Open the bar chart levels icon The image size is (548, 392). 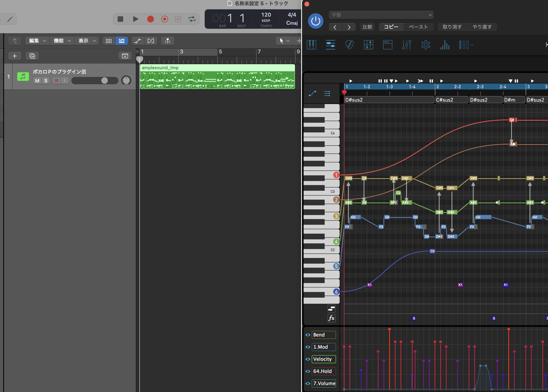point(445,45)
